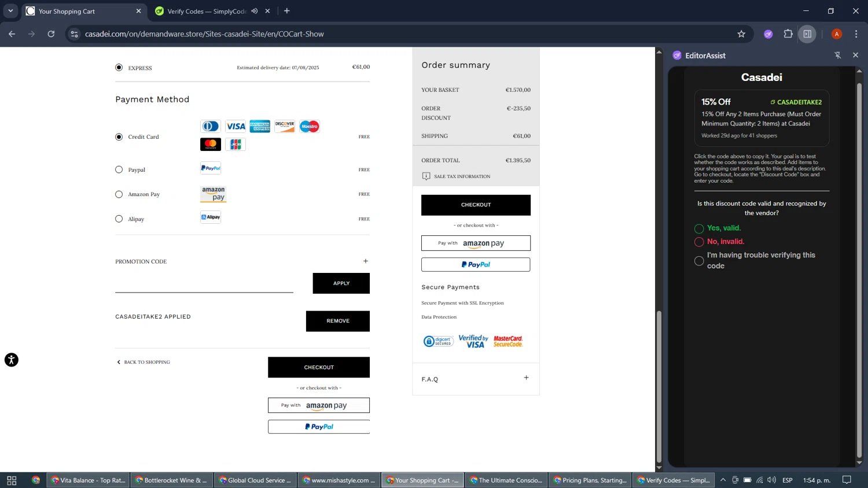Click the EditorAssist panel scrollbar

[859, 271]
